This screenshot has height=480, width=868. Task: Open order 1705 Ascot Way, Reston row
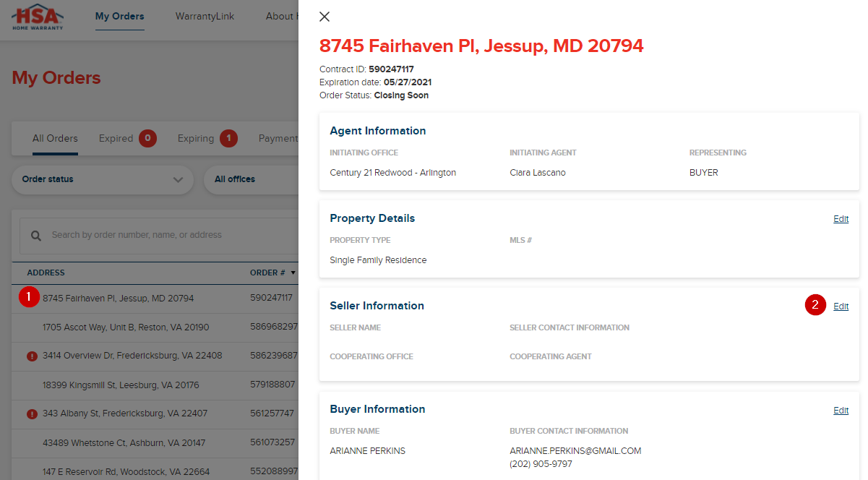155,327
